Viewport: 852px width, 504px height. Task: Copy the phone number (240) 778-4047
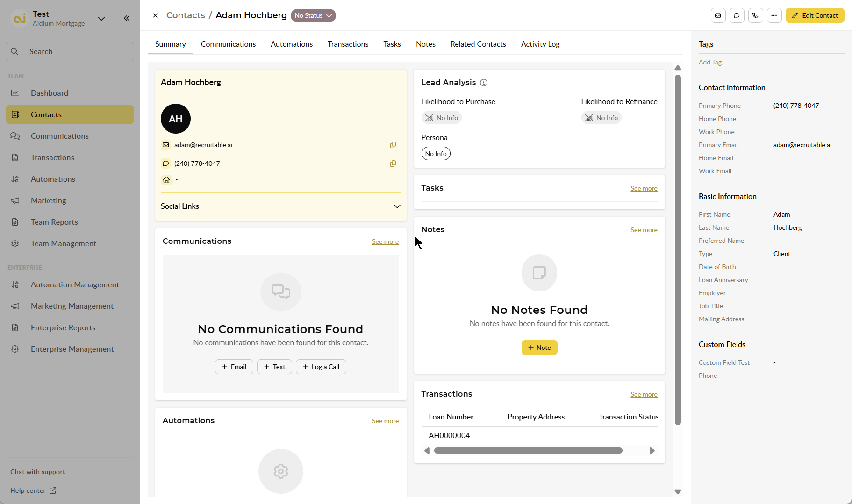tap(393, 163)
